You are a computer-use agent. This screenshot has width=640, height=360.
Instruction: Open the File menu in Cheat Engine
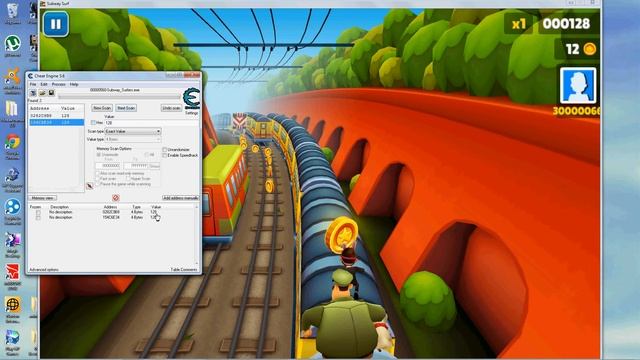pos(33,84)
